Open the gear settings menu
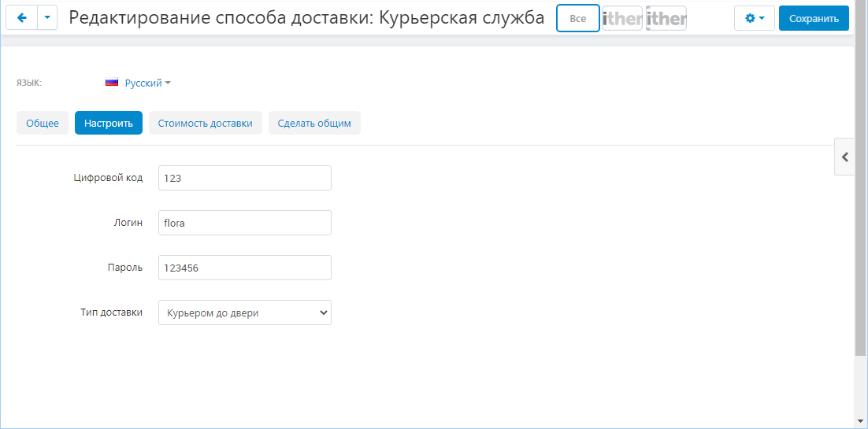Image resolution: width=868 pixels, height=429 pixels. [754, 18]
